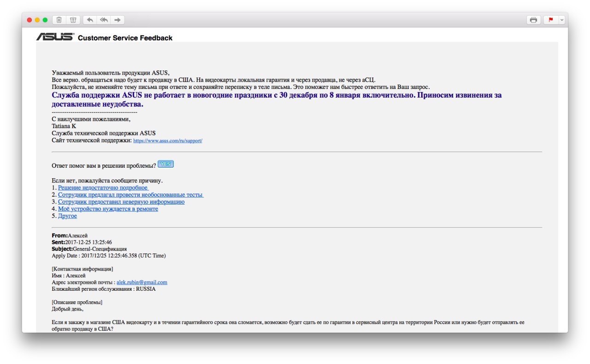
Task: Click 'Уважаемый пользователь продукции ASUS' greeting
Action: [111, 73]
